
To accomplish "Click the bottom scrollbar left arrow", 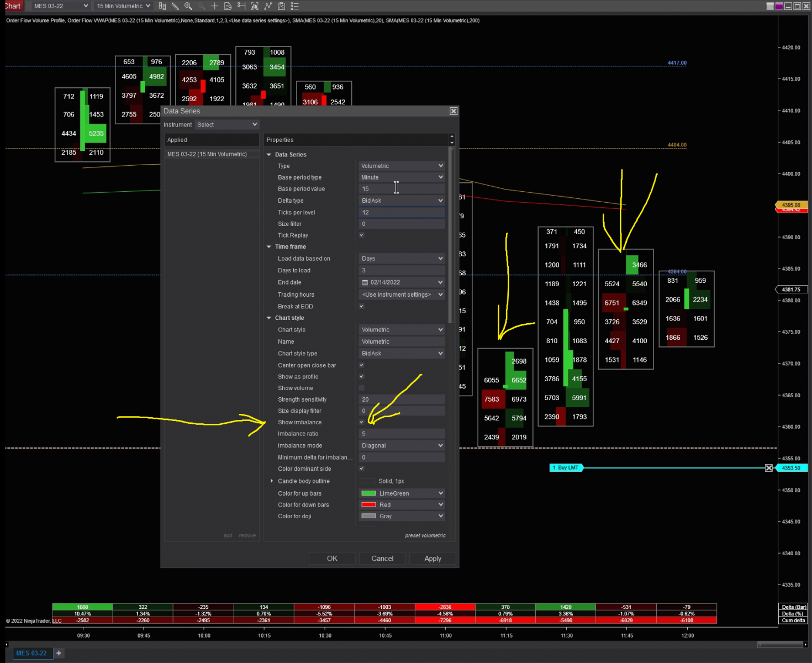I will 7,644.
